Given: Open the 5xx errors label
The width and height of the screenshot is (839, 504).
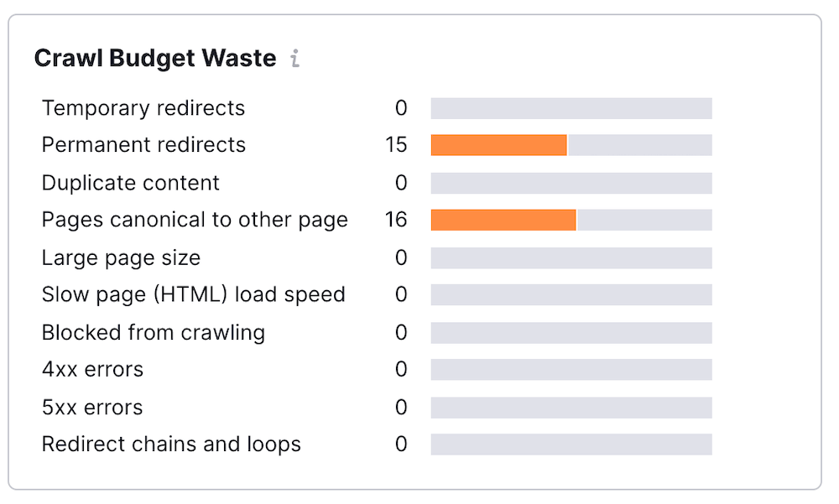Looking at the screenshot, I should (x=92, y=408).
